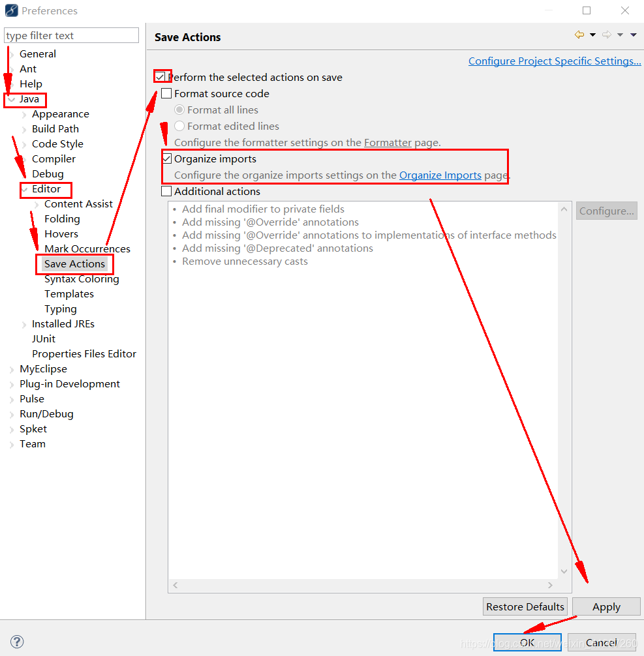The width and height of the screenshot is (644, 656).
Task: Select Folding in the Editor tree
Action: pyautogui.click(x=62, y=219)
